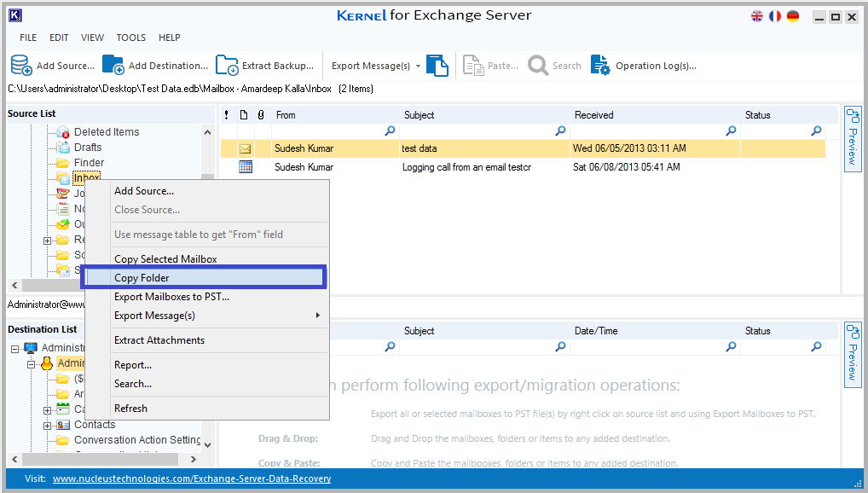The image size is (868, 493).
Task: Expand the calendar folder node in Destination List
Action: pos(48,410)
